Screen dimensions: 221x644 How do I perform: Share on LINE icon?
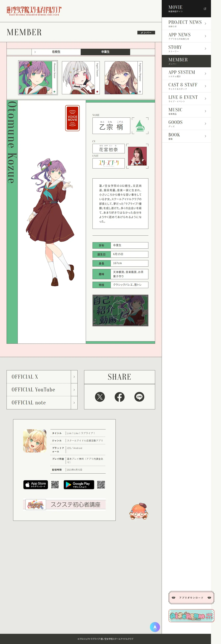[x=139, y=397]
